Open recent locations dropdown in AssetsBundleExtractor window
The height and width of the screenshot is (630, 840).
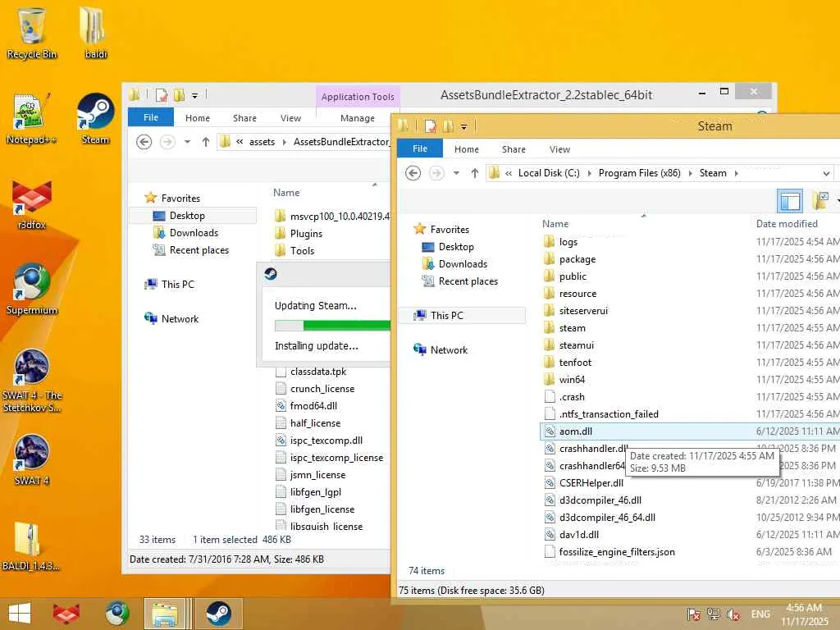pyautogui.click(x=187, y=142)
